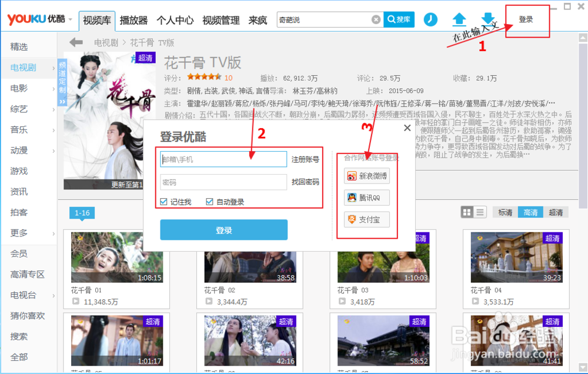Expand the 电视剧 sidebar category
The width and height of the screenshot is (588, 374).
[54, 68]
